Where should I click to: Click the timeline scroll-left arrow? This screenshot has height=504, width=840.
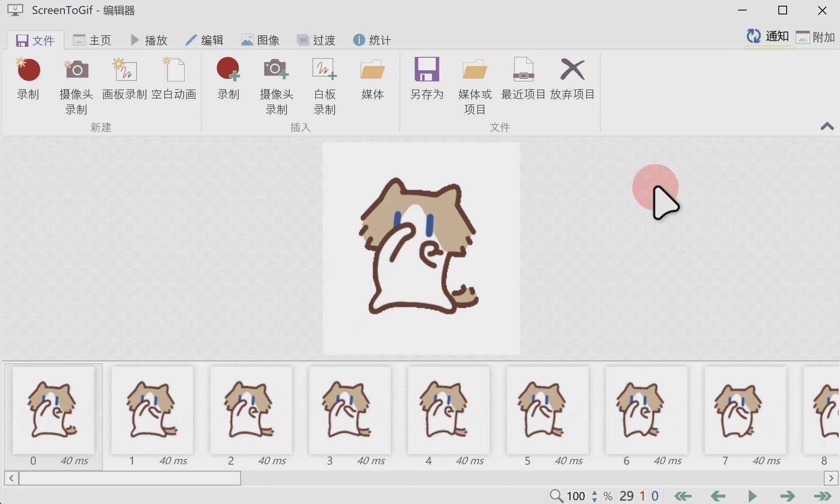click(x=11, y=478)
